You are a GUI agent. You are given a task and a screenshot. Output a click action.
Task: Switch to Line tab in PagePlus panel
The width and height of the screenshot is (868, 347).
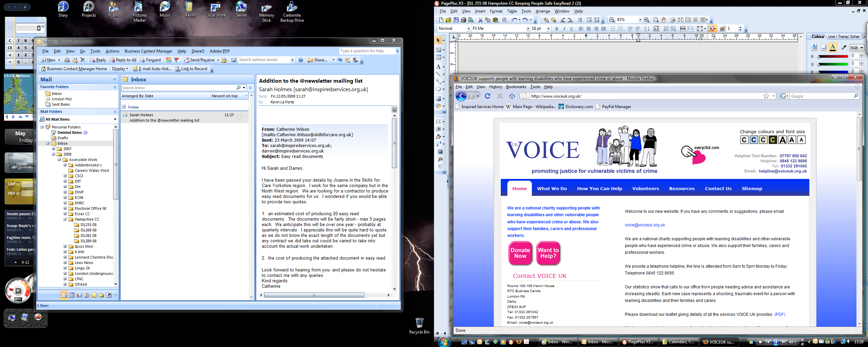[x=831, y=37]
